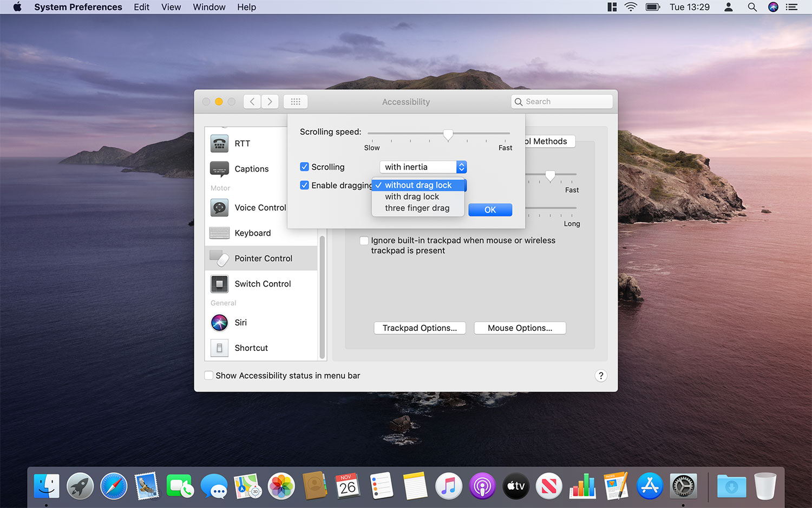Uncheck the Scrolling checkbox
The height and width of the screenshot is (508, 812).
(305, 167)
